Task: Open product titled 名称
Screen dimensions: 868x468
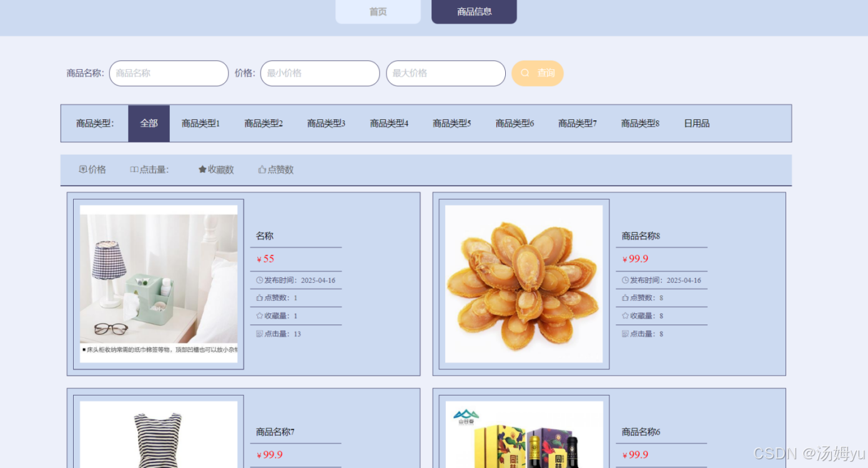Action: [265, 236]
